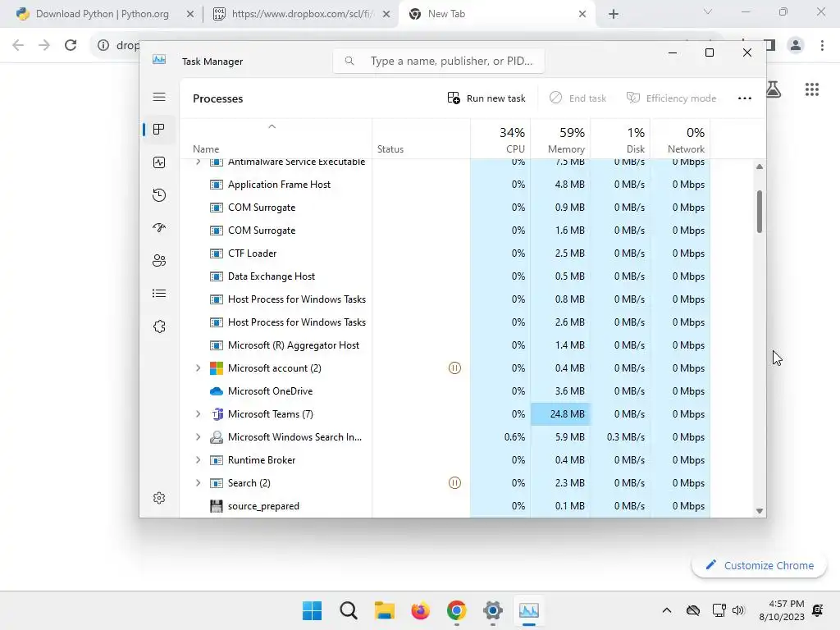Screen dimensions: 840x630
Task: Expand Antimalware Service Executable group
Action: [199, 162]
